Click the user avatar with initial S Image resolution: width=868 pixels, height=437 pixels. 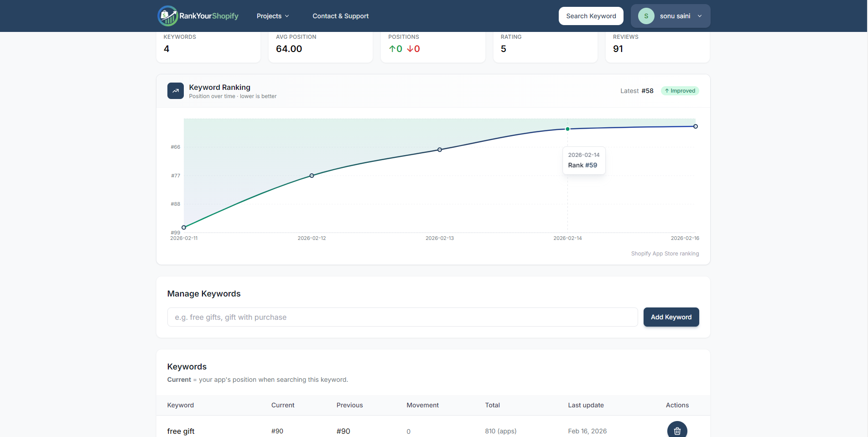point(645,16)
